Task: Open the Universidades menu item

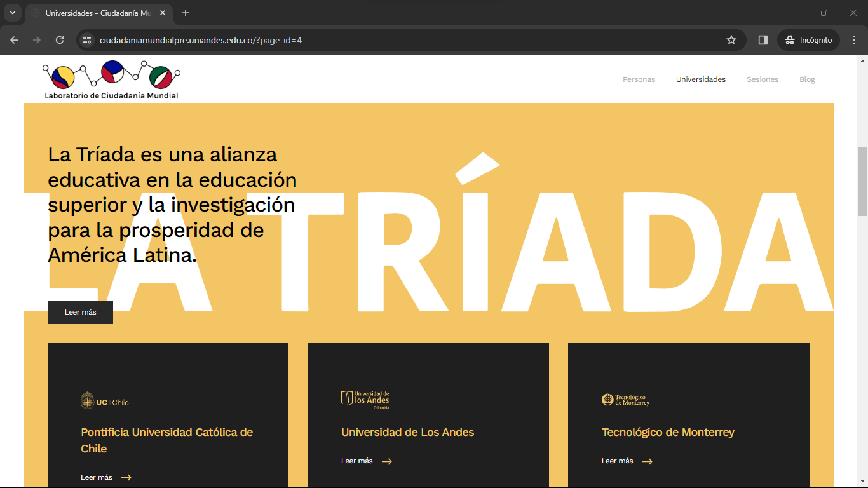Action: click(701, 79)
